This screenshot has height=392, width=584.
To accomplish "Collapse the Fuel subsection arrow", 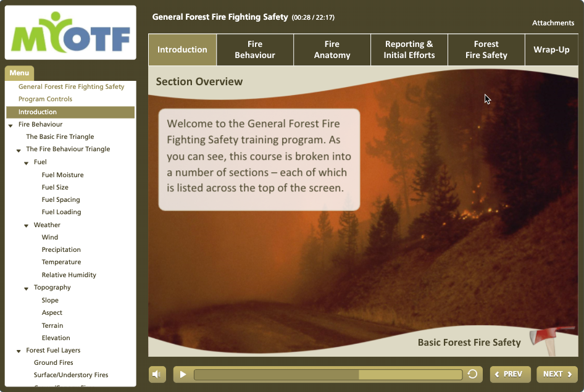I will (x=26, y=163).
